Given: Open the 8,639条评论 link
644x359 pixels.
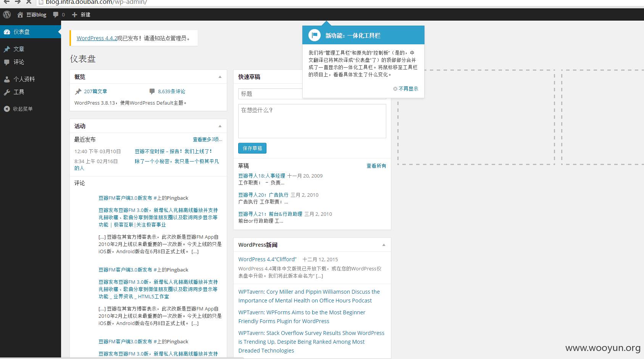Looking at the screenshot, I should coord(171,91).
